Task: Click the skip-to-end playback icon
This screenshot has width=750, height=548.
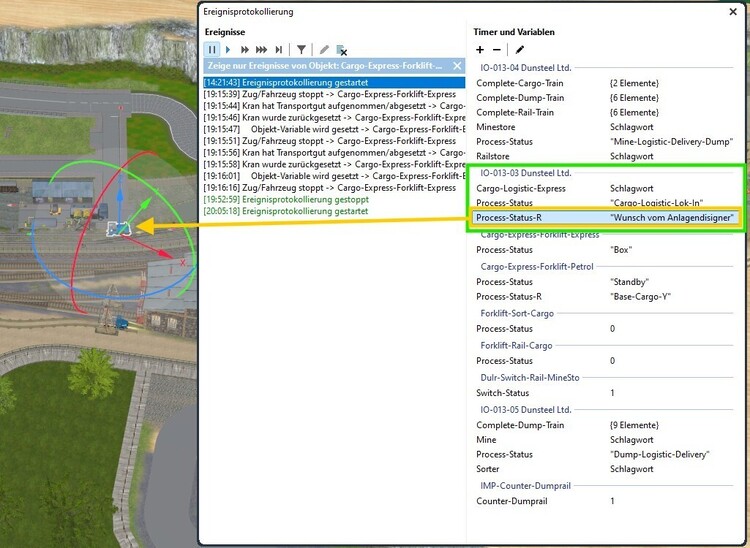Action: [x=278, y=49]
